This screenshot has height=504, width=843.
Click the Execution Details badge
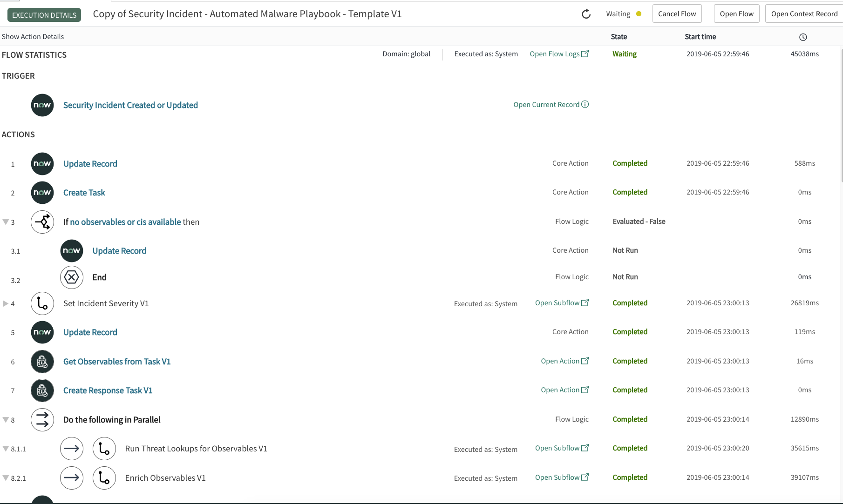tap(44, 15)
